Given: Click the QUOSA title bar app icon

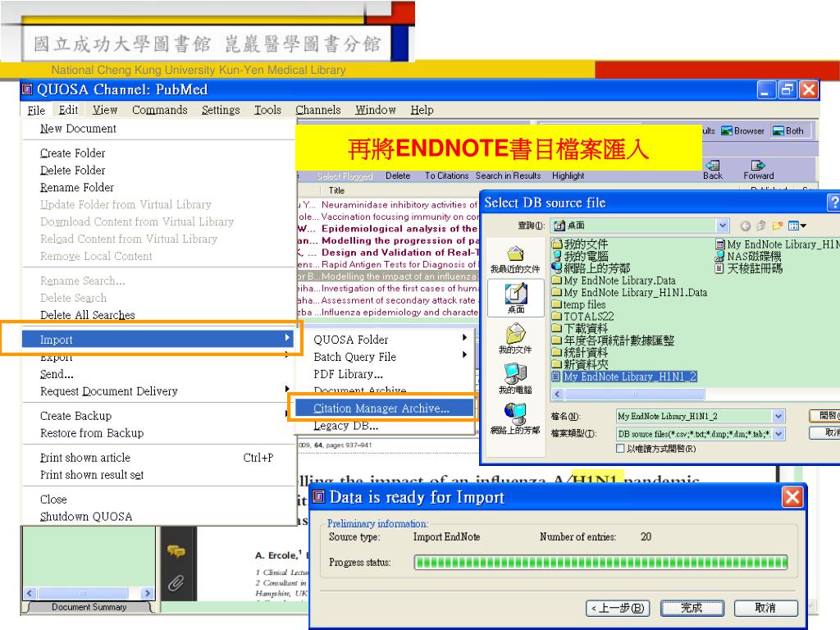Looking at the screenshot, I should (27, 89).
